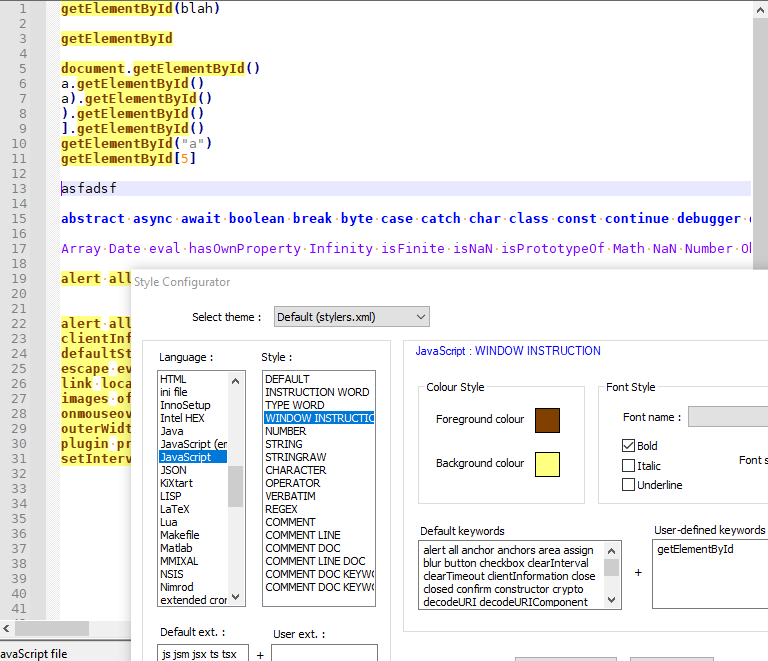Click the User ext. input field
The height and width of the screenshot is (661, 768).
324,653
